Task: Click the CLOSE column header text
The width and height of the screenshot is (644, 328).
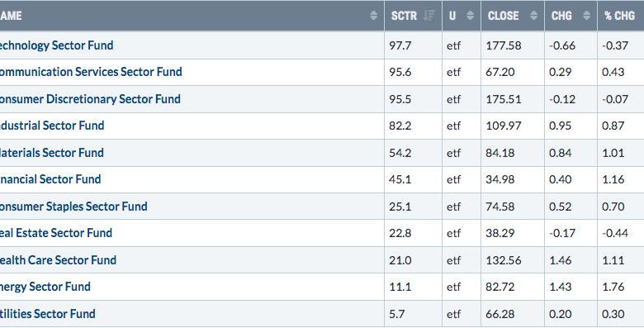Action: point(503,16)
